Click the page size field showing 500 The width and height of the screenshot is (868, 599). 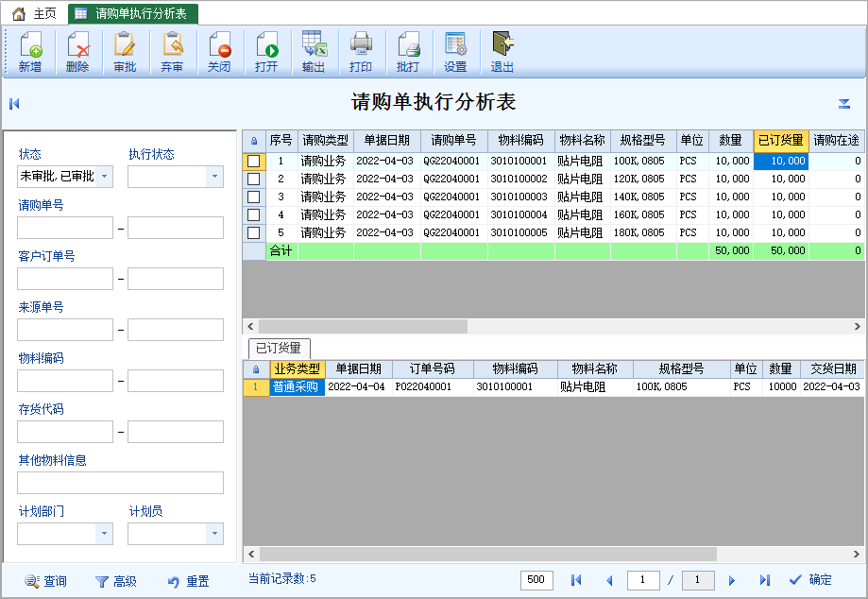[536, 579]
